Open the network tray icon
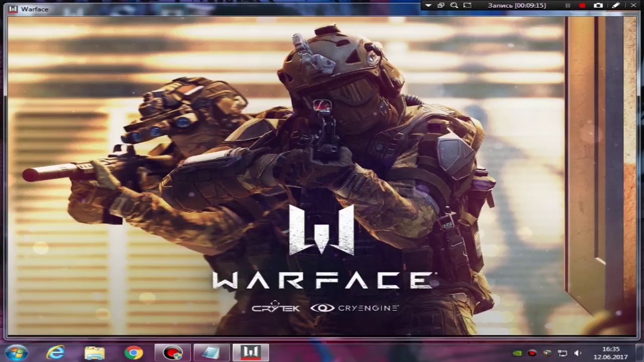Viewport: 644px width, 362px height. (x=562, y=353)
